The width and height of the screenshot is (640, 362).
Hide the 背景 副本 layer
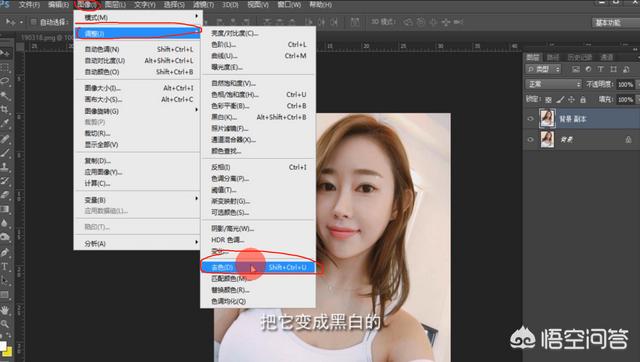pos(530,119)
